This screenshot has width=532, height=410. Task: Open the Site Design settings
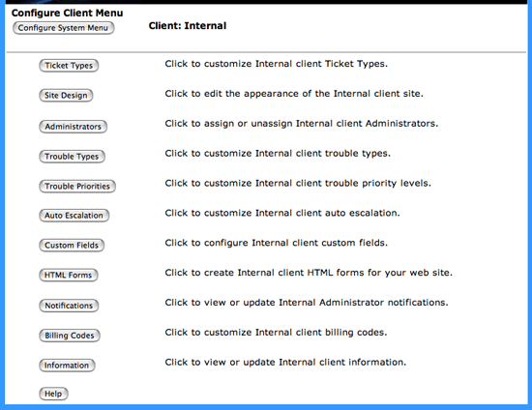coord(66,96)
